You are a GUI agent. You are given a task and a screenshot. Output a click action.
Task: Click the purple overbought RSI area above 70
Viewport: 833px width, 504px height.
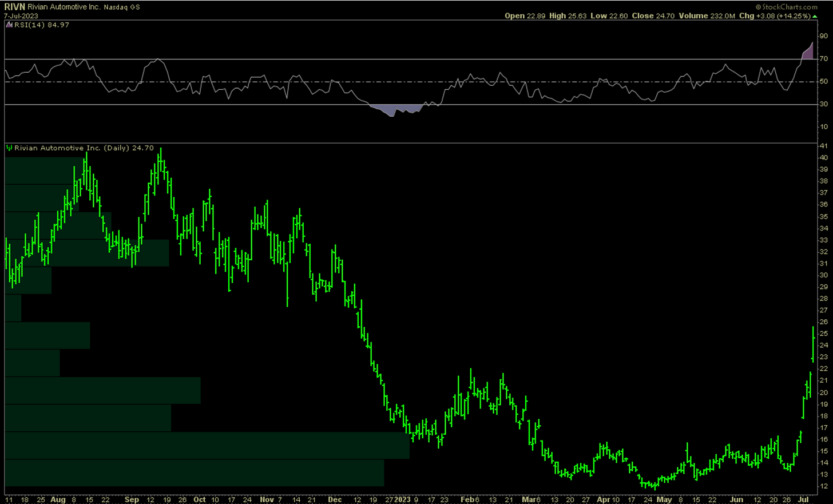808,53
